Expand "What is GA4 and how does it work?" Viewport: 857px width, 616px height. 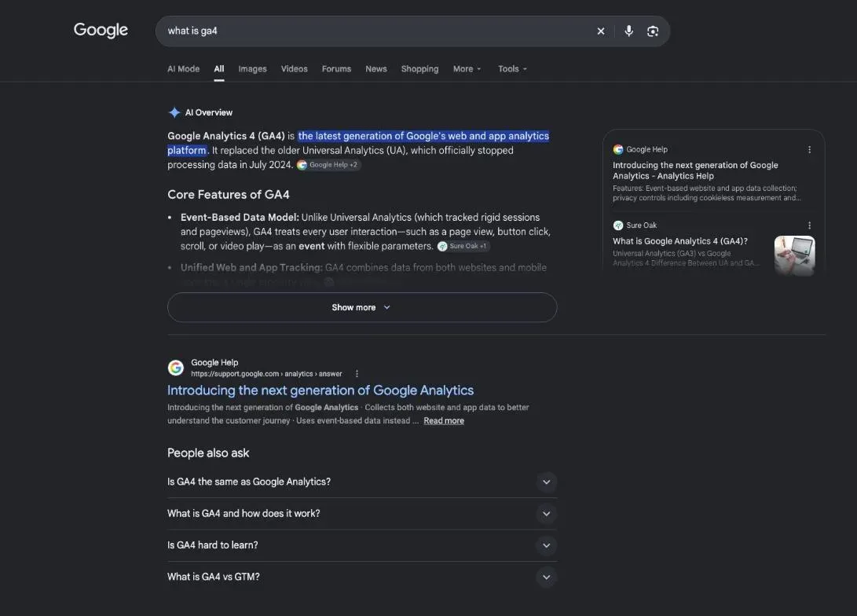point(362,513)
